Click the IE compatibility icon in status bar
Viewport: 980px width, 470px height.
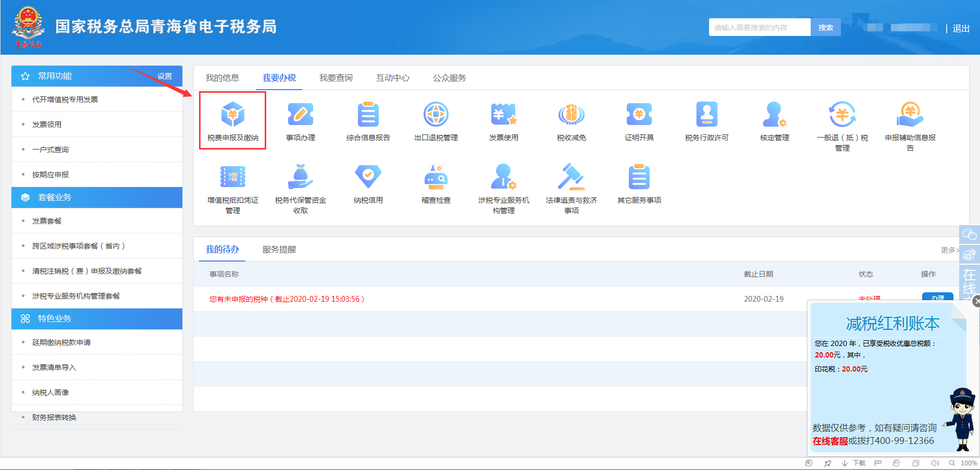(896, 463)
